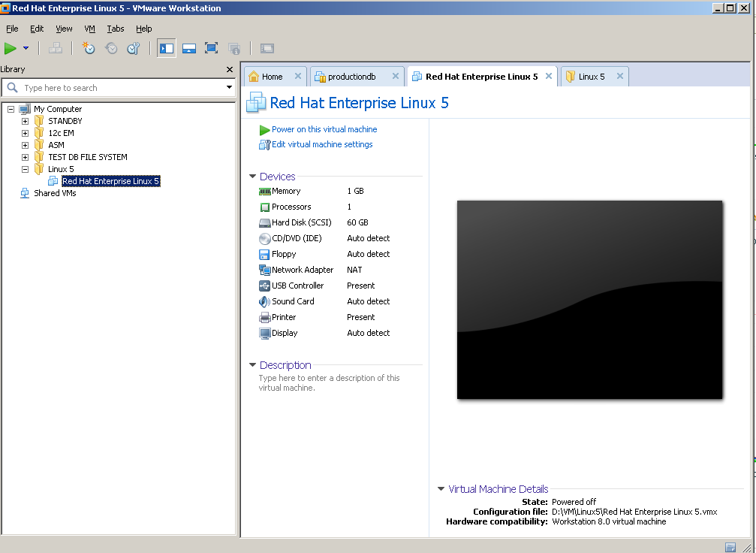The height and width of the screenshot is (553, 756).
Task: Click the My Computer icon in library
Action: [x=25, y=109]
